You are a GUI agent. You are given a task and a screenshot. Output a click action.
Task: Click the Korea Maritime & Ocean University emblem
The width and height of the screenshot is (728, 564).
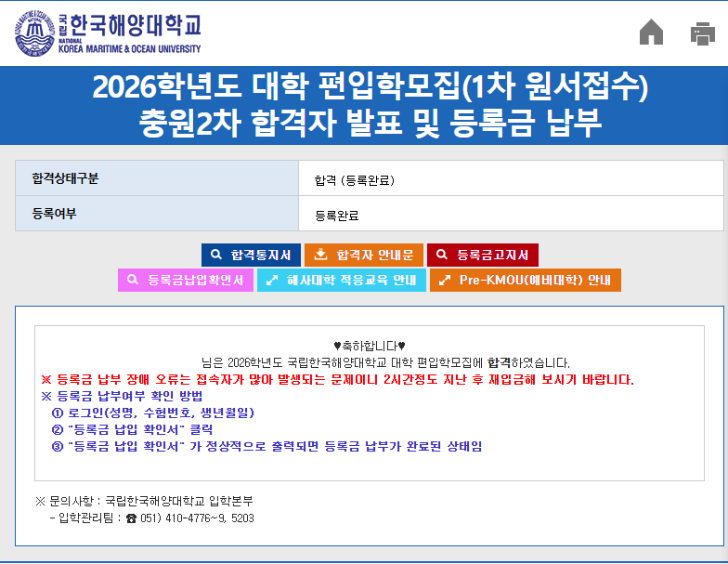coord(35,33)
